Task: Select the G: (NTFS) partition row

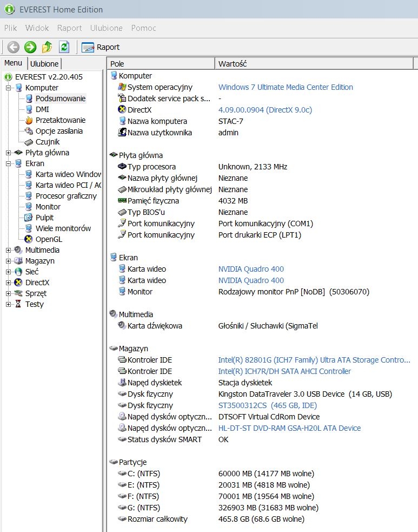Action: point(261,508)
